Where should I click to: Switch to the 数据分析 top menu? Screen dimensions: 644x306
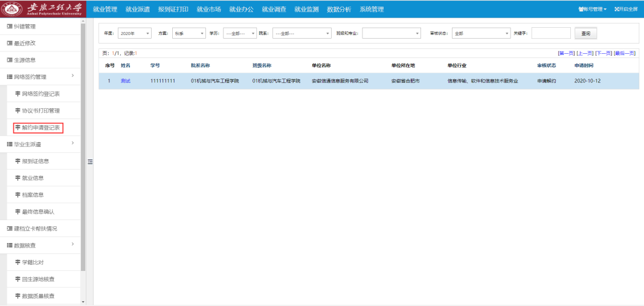[x=339, y=9]
